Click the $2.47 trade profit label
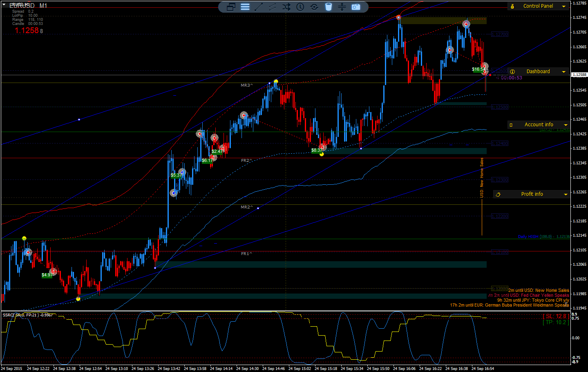The width and height of the screenshot is (588, 372). tap(217, 152)
